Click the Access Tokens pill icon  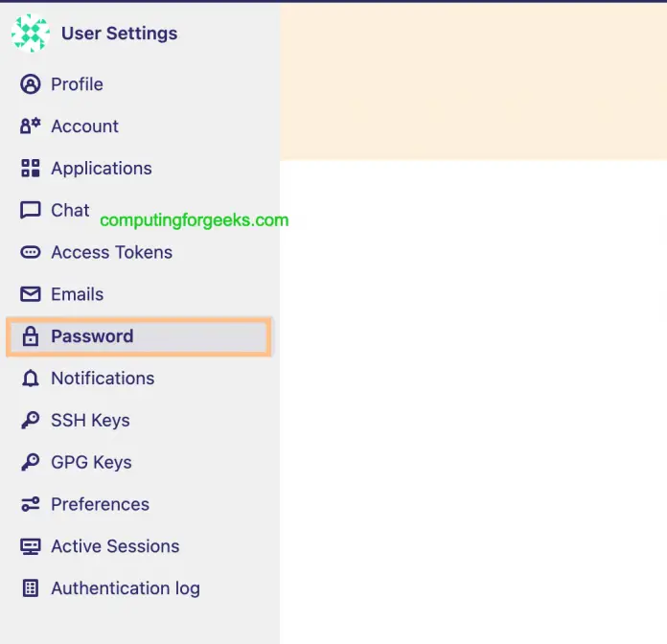click(31, 253)
